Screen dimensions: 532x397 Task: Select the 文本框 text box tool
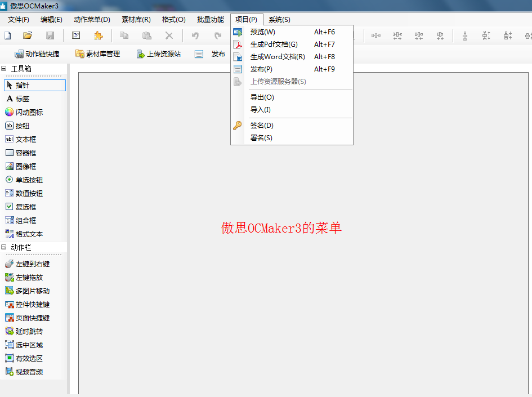pyautogui.click(x=21, y=139)
